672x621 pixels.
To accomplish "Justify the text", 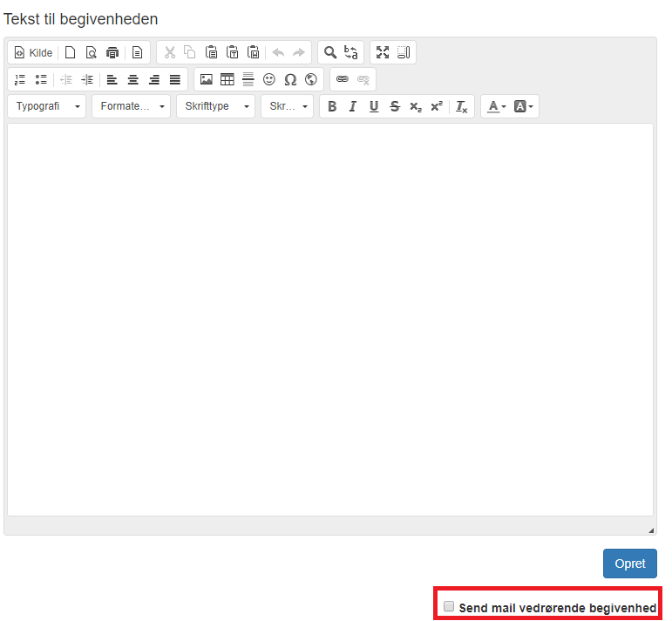I will [x=175, y=79].
